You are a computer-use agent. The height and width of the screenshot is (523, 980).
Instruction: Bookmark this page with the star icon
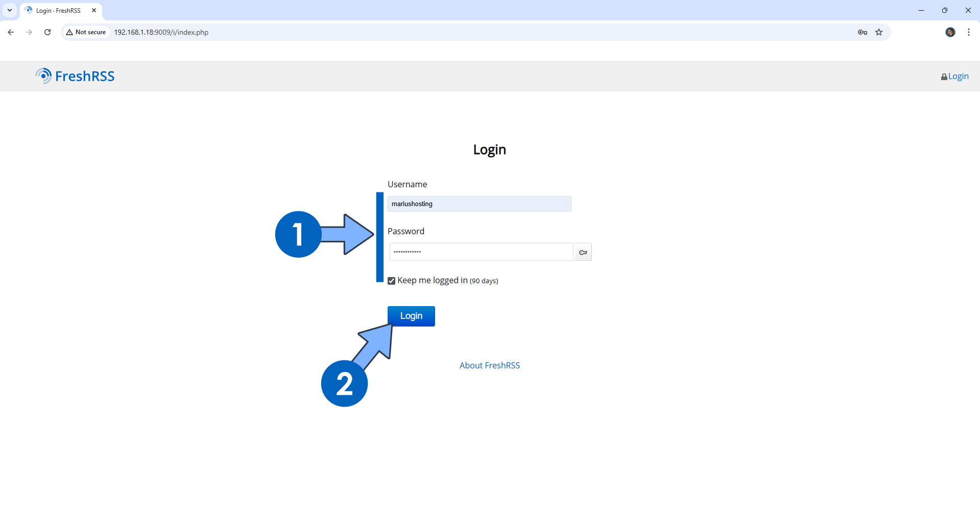(x=879, y=32)
